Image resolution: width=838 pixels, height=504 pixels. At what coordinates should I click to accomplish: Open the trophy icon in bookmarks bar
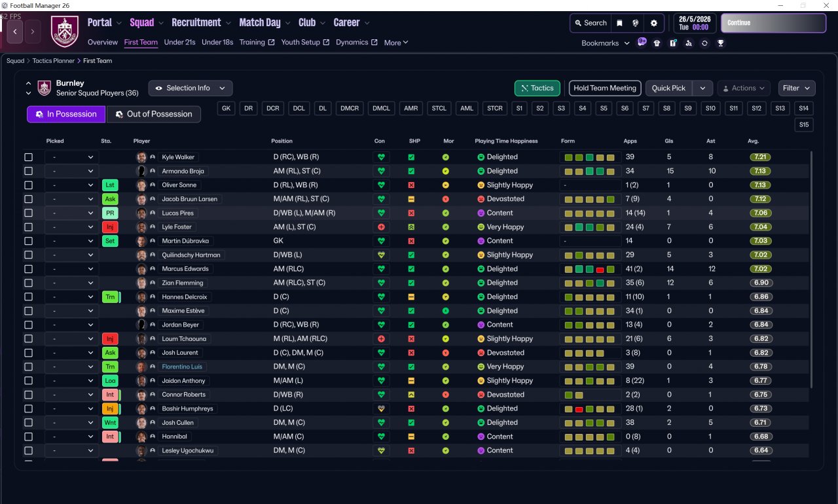click(x=721, y=43)
